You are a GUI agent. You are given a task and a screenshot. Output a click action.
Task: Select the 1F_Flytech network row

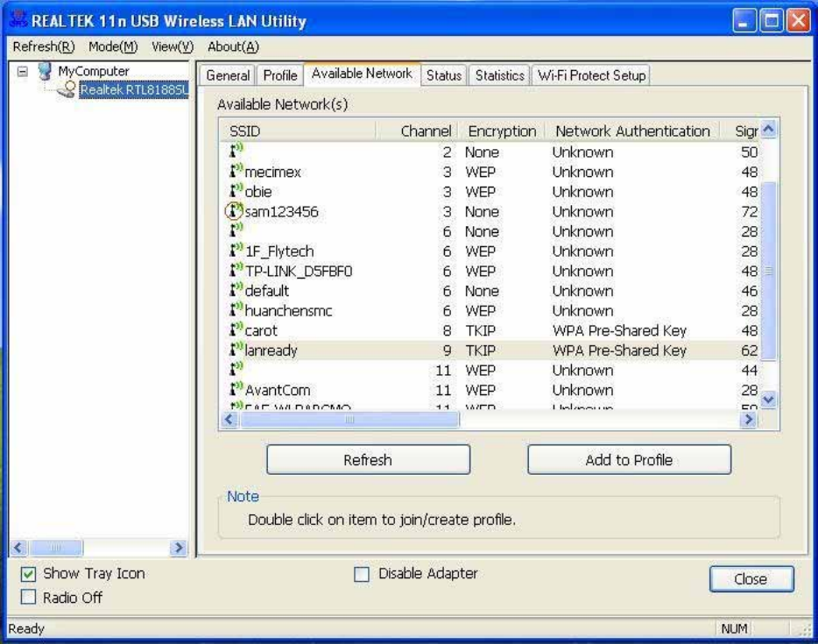[x=490, y=251]
